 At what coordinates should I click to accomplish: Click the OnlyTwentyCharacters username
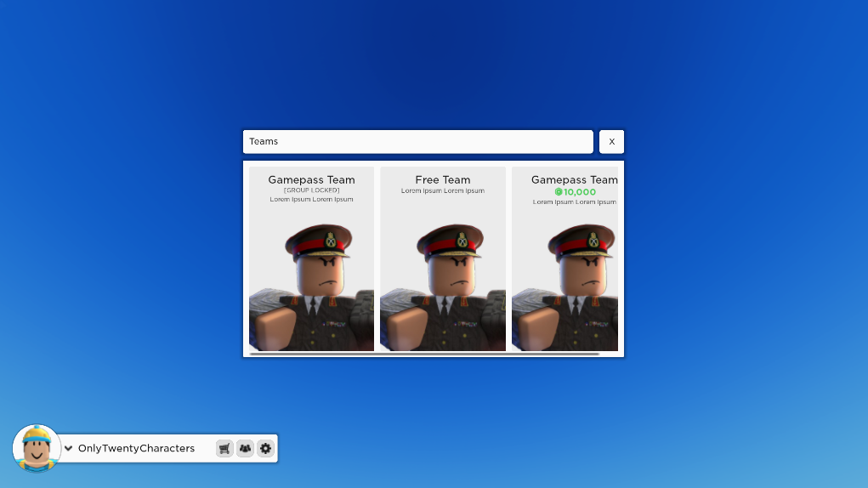[x=136, y=448]
